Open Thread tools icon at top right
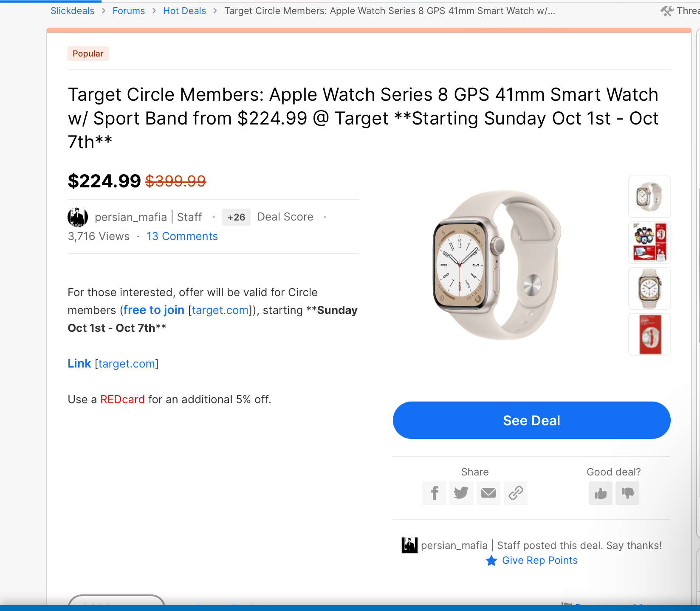Viewport: 700px width, 611px height. (x=667, y=11)
